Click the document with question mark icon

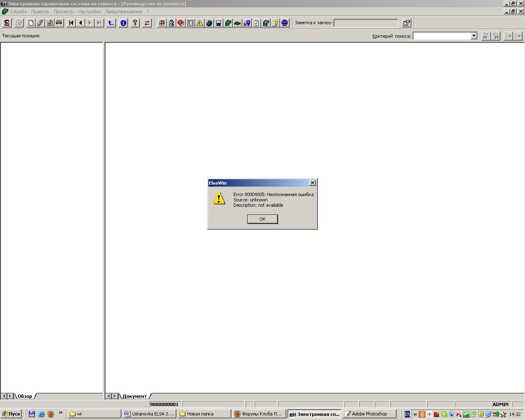pyautogui.click(x=275, y=23)
